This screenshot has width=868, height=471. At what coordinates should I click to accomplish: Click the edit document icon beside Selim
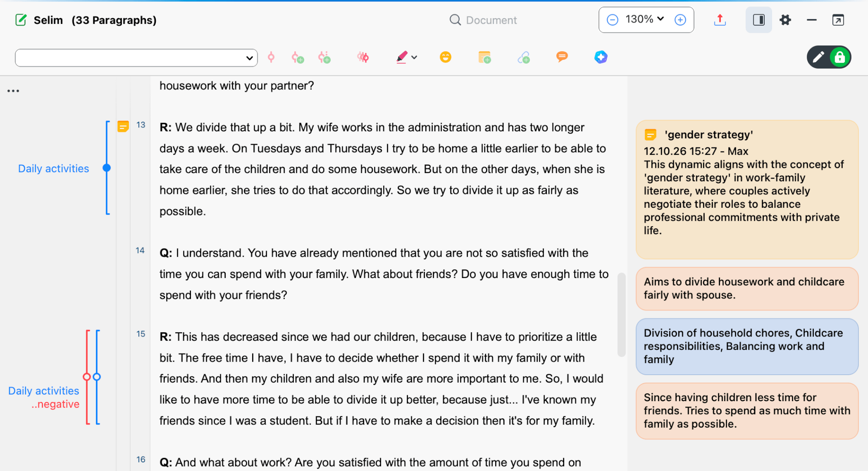(x=21, y=20)
